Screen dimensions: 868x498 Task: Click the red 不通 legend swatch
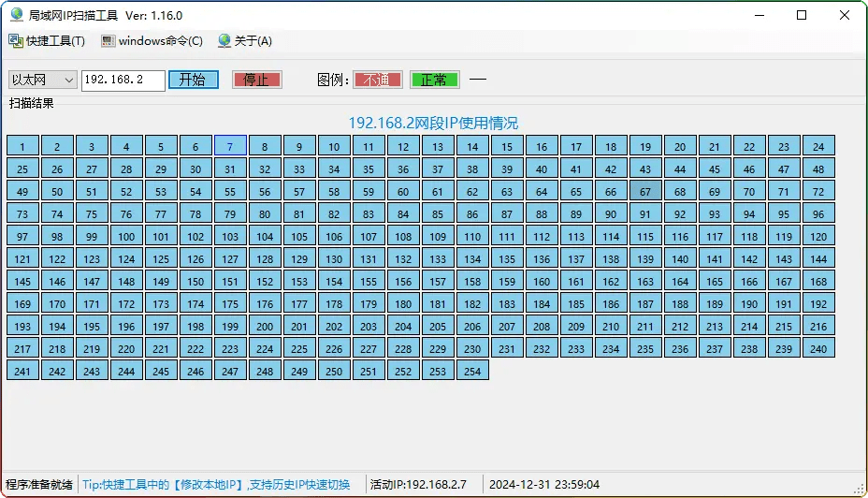(378, 81)
